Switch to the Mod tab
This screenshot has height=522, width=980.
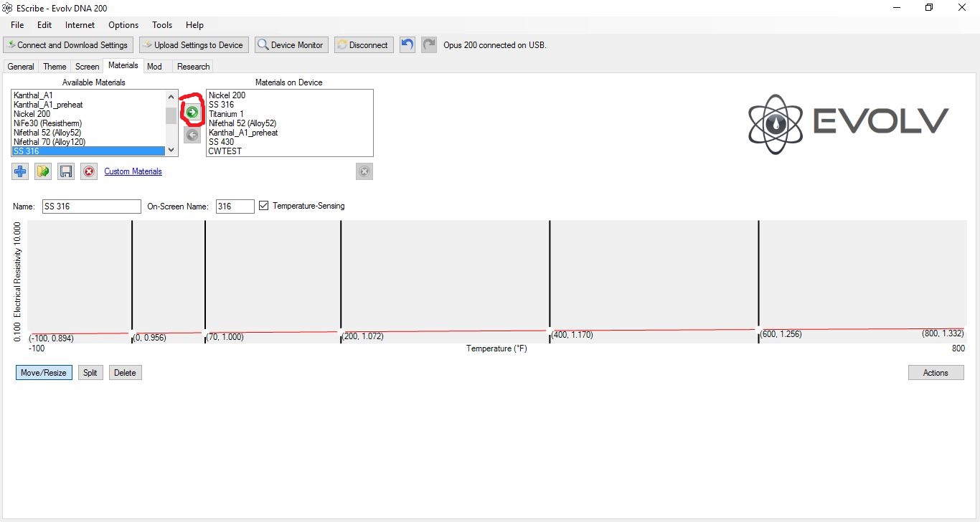[154, 66]
